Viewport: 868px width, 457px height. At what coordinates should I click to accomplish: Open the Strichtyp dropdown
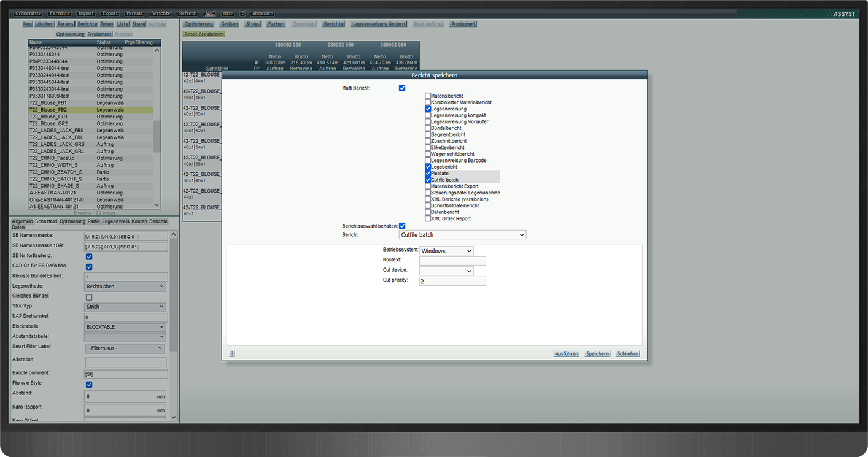125,307
